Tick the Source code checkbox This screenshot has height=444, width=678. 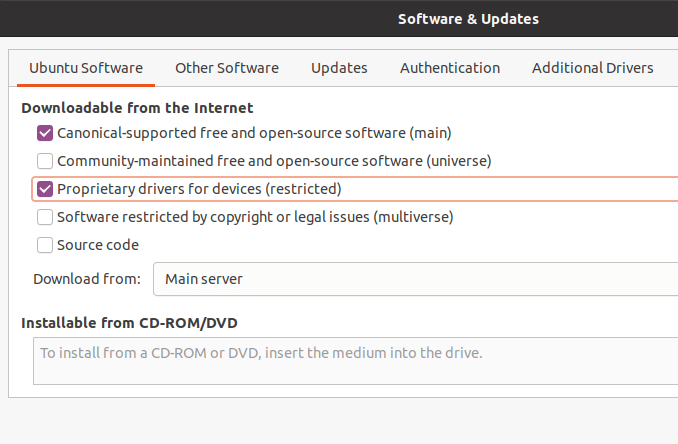tap(45, 245)
